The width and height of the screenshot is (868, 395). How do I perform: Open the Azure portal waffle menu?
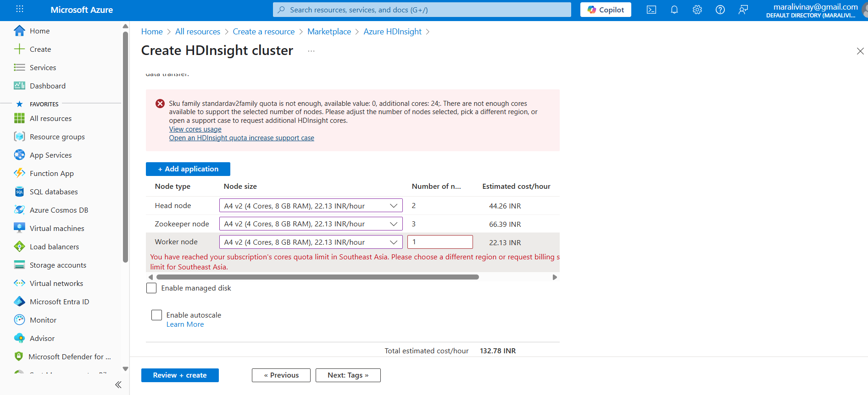click(x=20, y=9)
